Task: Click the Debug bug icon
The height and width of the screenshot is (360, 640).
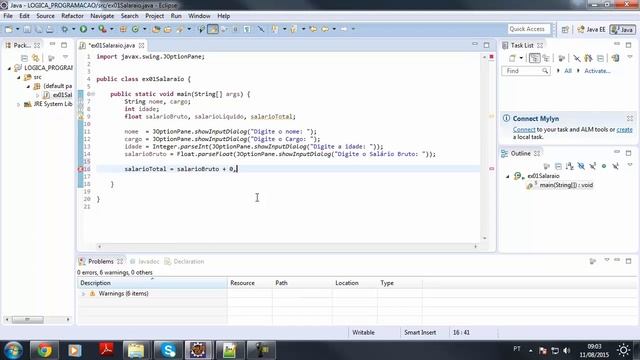Action: (x=64, y=29)
